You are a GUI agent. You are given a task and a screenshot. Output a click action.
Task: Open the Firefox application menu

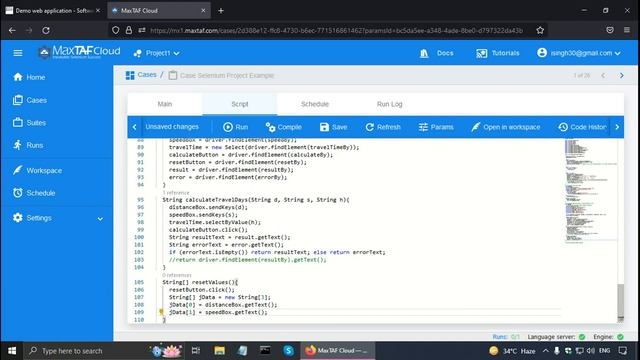(x=627, y=30)
